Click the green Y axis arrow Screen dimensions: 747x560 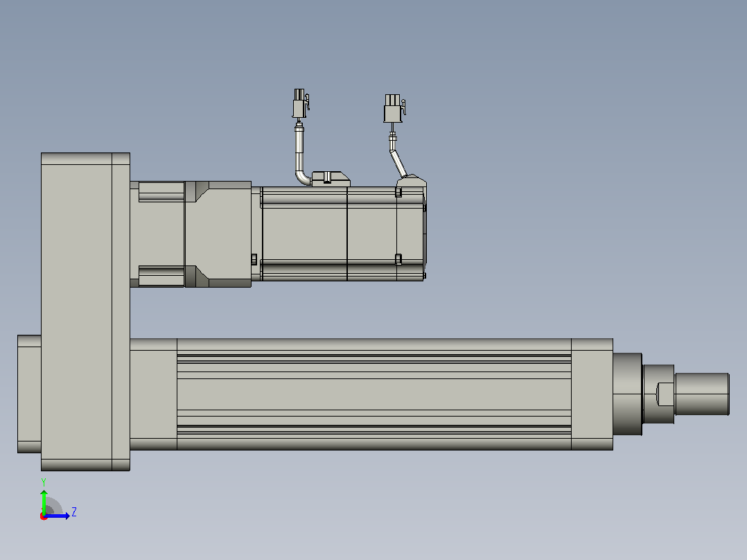click(44, 502)
